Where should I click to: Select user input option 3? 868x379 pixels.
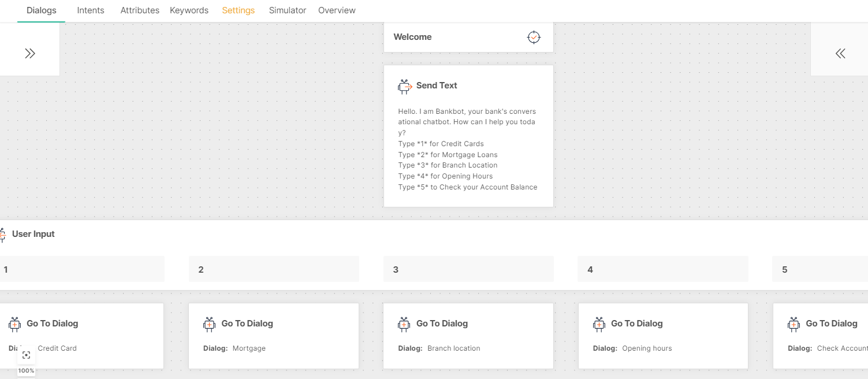coord(468,269)
